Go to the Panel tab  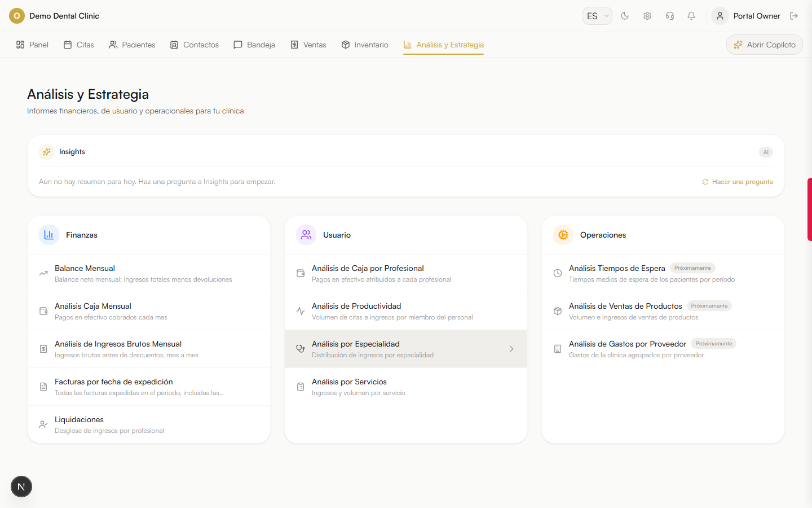pyautogui.click(x=32, y=45)
